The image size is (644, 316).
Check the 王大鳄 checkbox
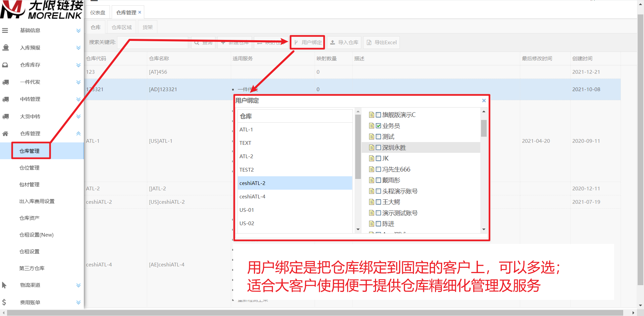point(378,202)
